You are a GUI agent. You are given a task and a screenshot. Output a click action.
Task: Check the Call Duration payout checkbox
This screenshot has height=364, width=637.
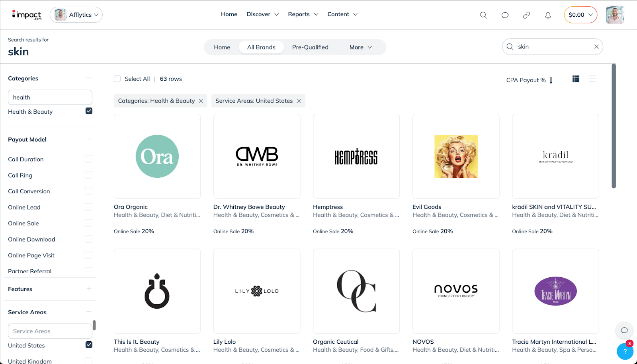pos(88,159)
